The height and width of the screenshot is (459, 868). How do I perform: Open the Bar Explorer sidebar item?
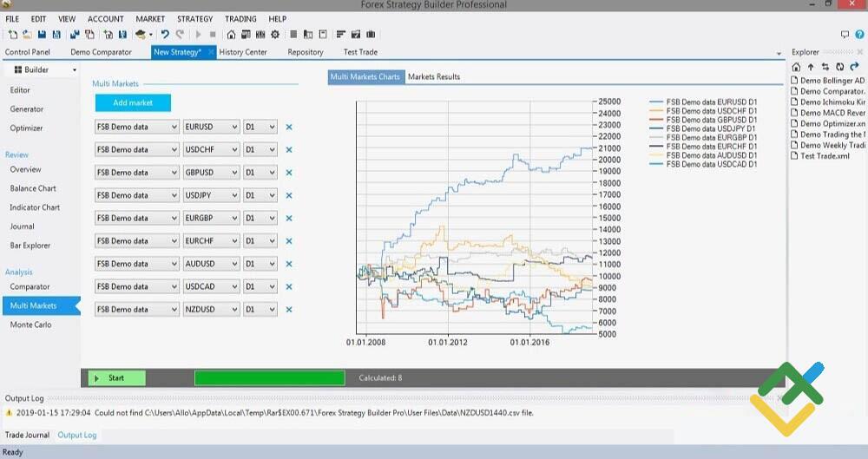point(30,246)
